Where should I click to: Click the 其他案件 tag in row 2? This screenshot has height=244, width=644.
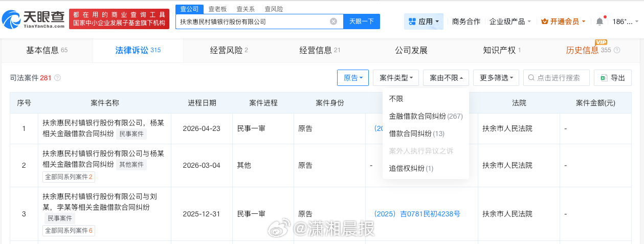tap(131, 164)
